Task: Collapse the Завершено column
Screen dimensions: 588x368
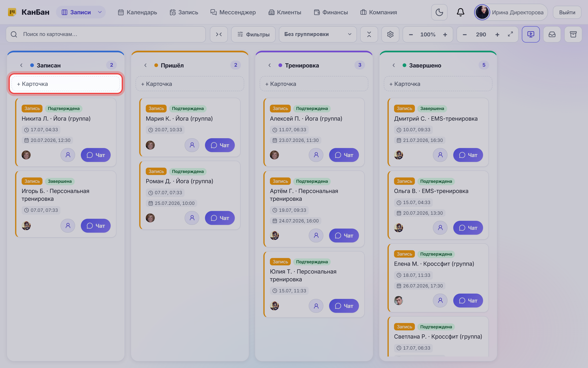Action: 394,65
